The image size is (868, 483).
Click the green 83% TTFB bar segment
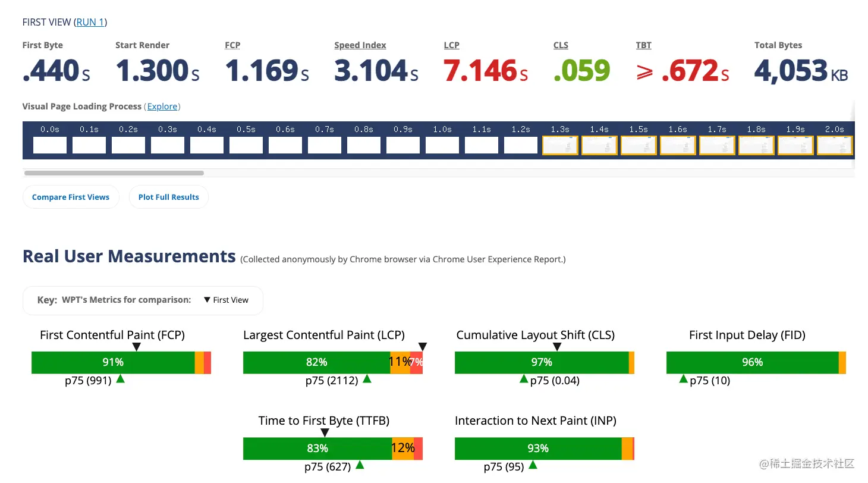[317, 448]
